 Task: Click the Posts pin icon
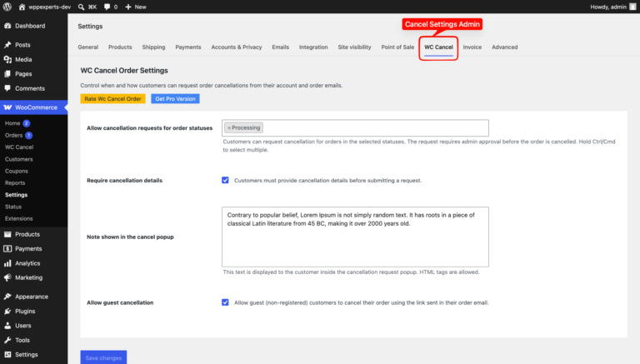point(7,44)
